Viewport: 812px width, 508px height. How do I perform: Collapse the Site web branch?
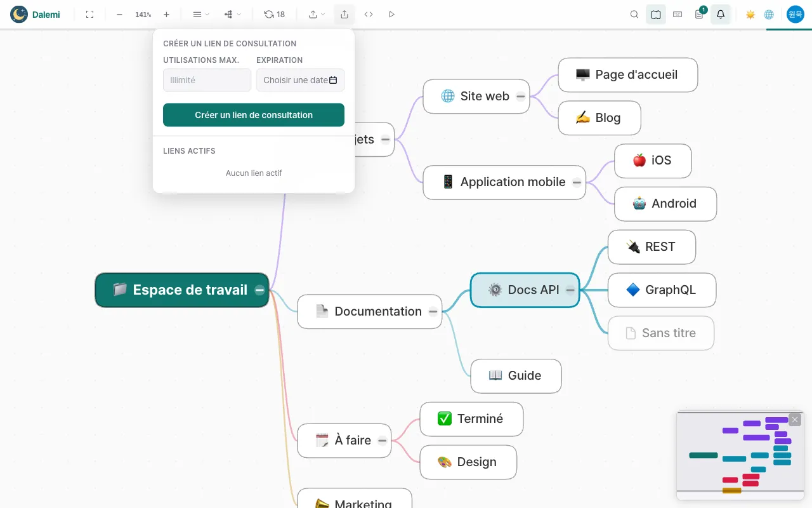(521, 97)
